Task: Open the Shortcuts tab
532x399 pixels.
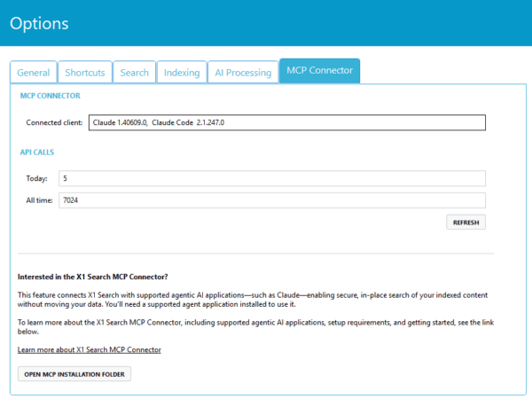Action: (85, 73)
